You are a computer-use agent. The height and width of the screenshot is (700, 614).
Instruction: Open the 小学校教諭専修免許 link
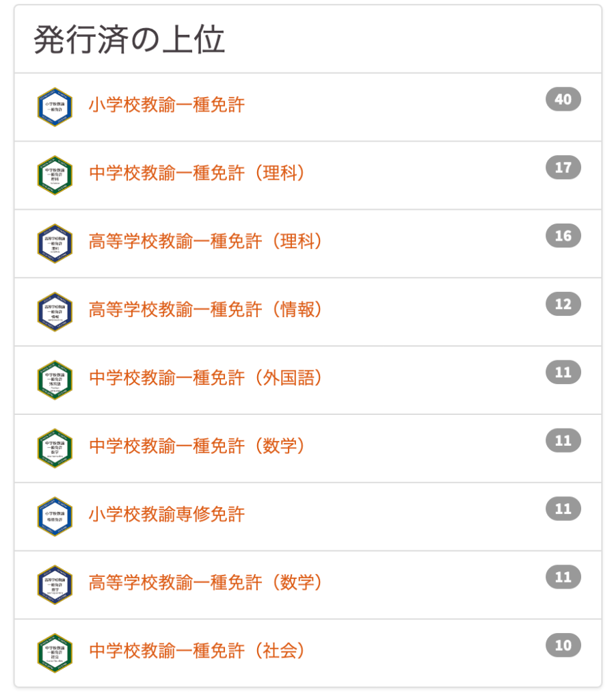point(167,515)
